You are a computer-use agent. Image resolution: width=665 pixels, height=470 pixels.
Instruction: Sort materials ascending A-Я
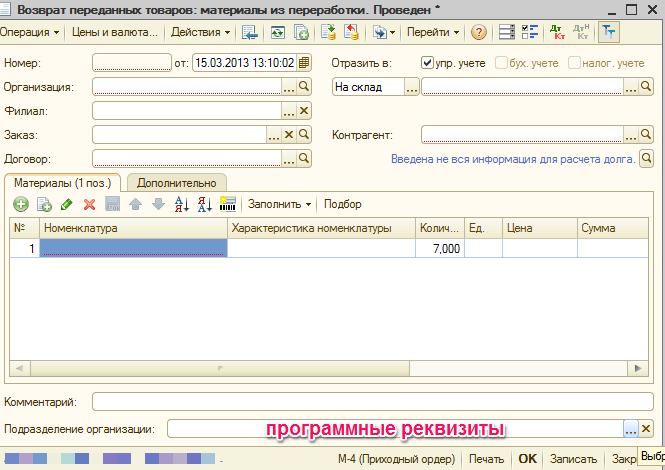point(182,204)
